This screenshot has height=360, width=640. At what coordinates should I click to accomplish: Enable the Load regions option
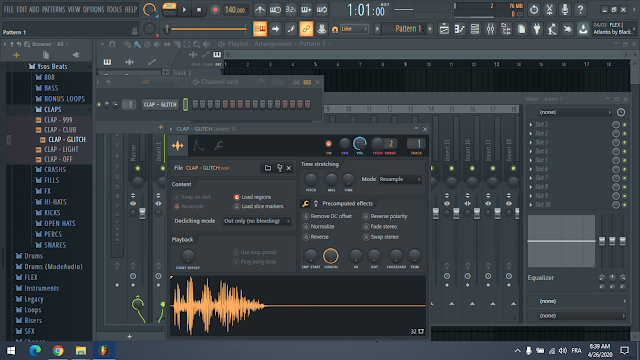tap(252, 197)
